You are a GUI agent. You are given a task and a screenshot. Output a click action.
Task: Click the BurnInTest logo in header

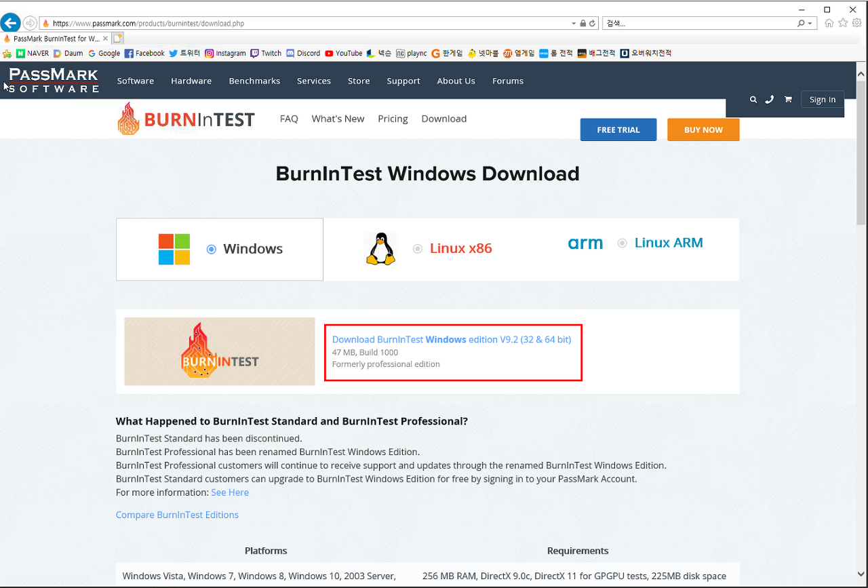(186, 119)
